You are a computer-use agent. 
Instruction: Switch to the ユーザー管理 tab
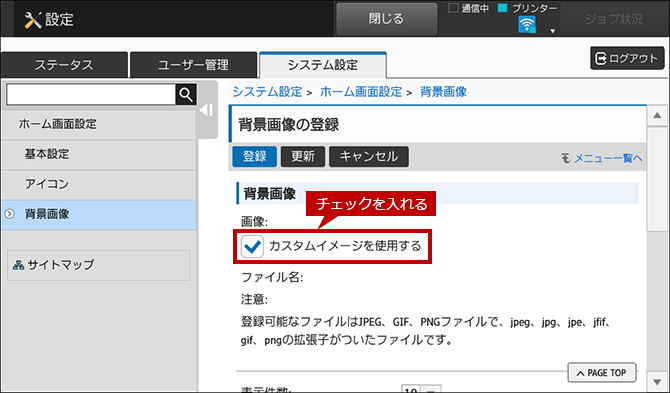point(193,65)
